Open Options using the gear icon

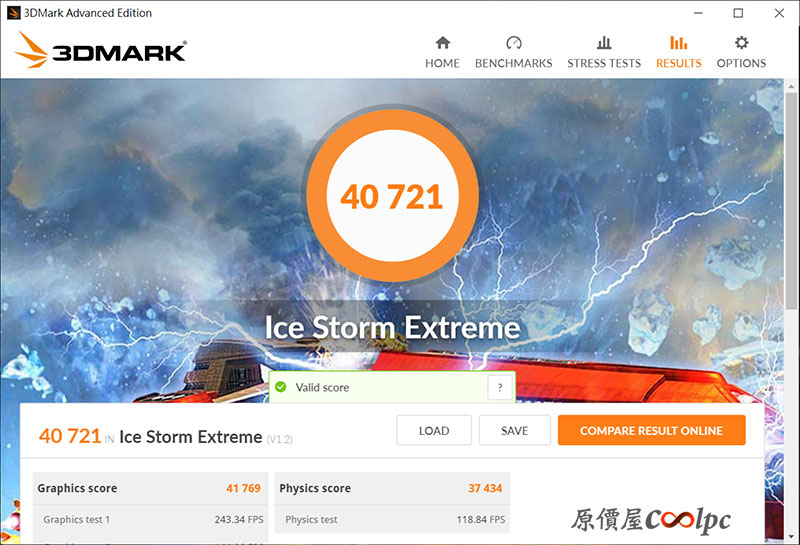[741, 42]
